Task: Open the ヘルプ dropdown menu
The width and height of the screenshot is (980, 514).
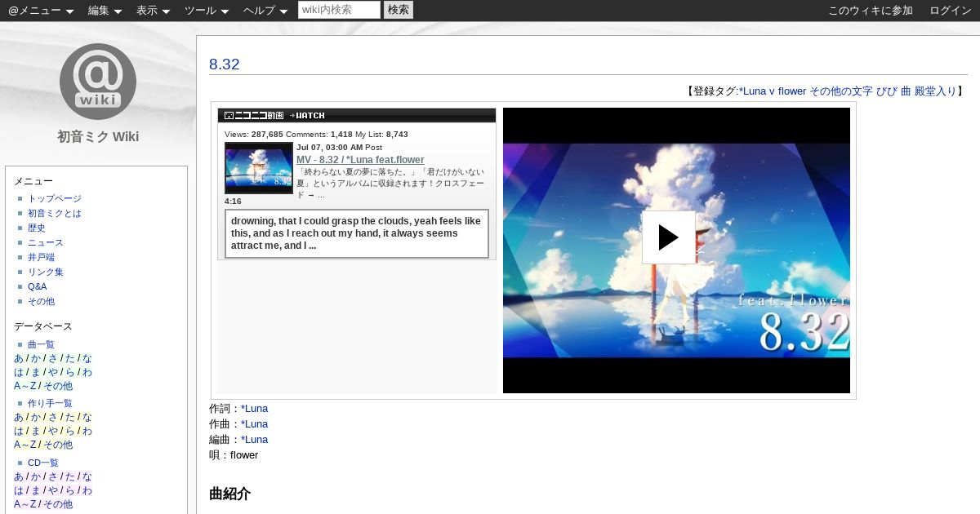Action: click(265, 11)
